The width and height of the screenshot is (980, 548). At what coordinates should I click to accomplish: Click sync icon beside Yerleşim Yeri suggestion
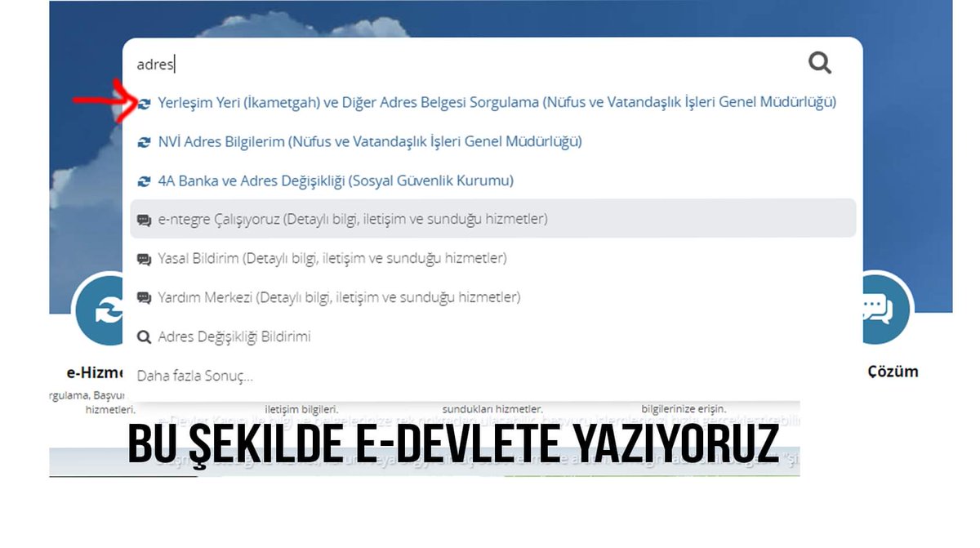(x=144, y=102)
